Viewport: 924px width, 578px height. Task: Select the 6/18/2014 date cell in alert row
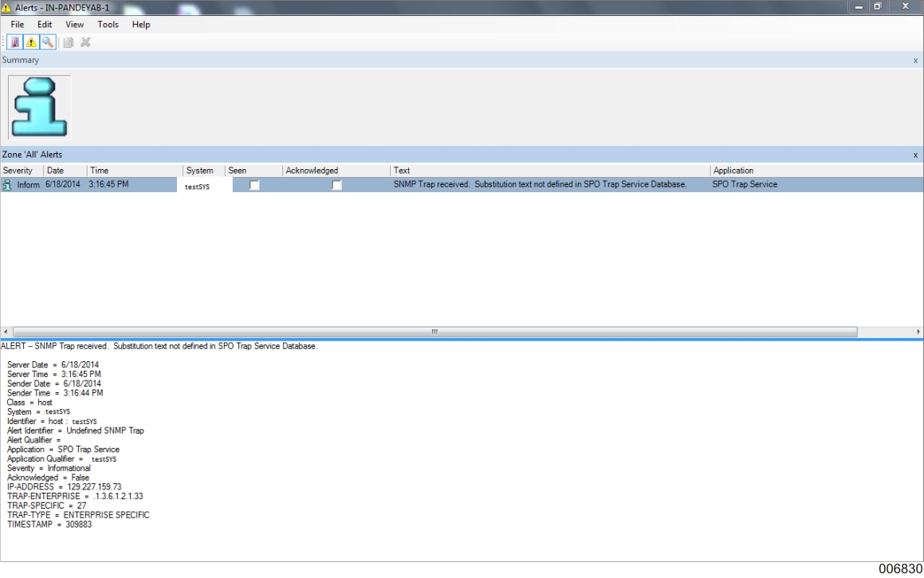click(62, 184)
